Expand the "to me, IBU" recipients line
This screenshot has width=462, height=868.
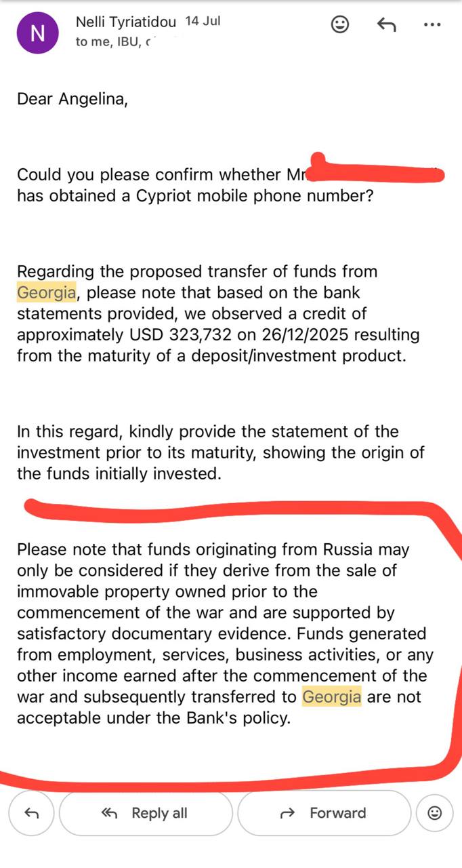click(114, 42)
